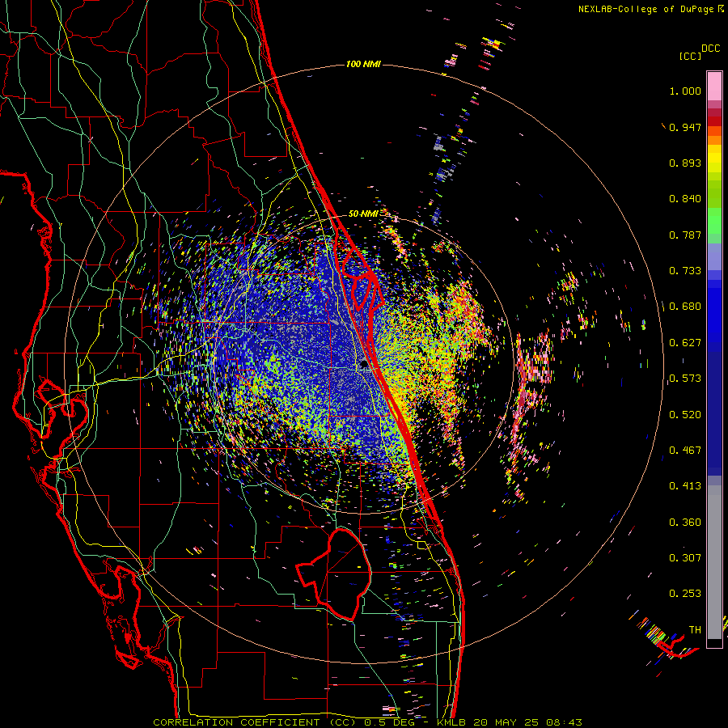The image size is (728, 728).
Task: Select the 0.627 legend value
Action: click(x=685, y=343)
